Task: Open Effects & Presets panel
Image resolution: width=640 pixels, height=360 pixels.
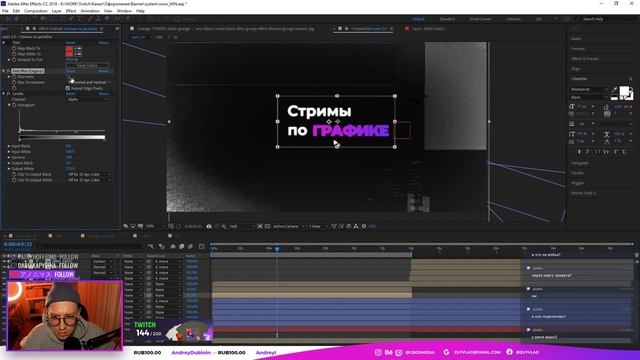Action: 585,59
